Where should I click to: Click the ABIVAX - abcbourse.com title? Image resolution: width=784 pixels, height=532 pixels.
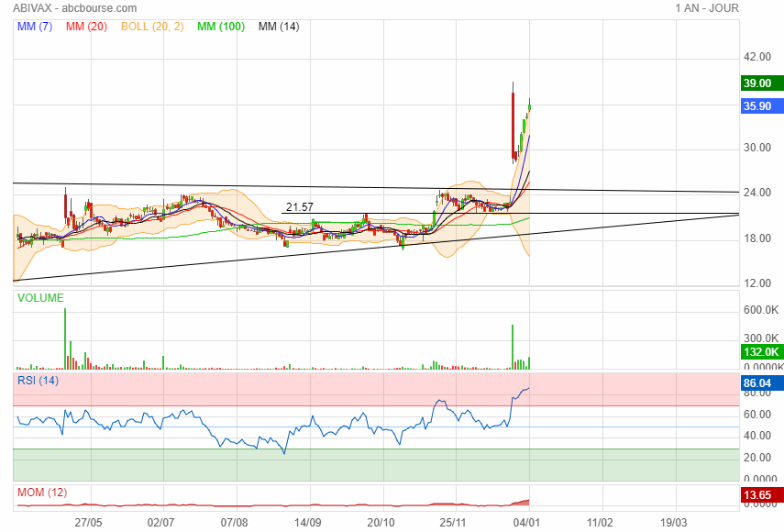click(x=75, y=8)
